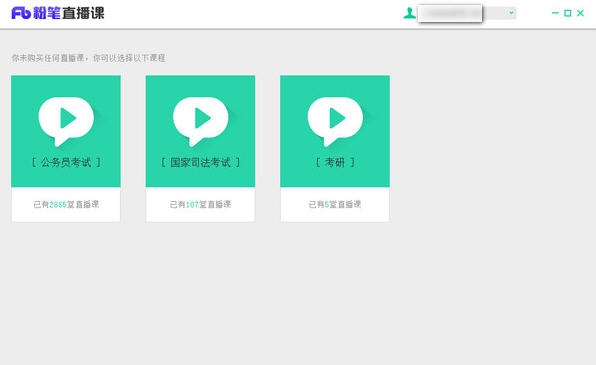Open the account dropdown arrow

512,13
